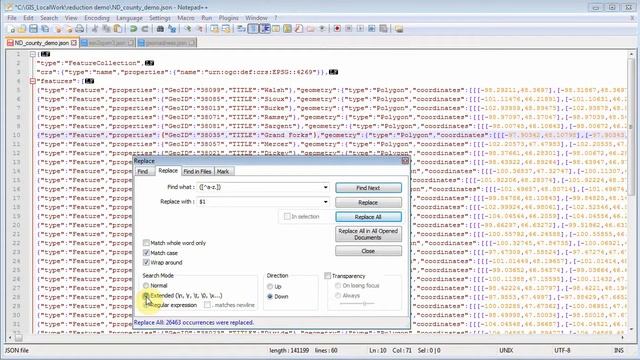Open the Language menu
The height and width of the screenshot is (360, 640).
(129, 18)
